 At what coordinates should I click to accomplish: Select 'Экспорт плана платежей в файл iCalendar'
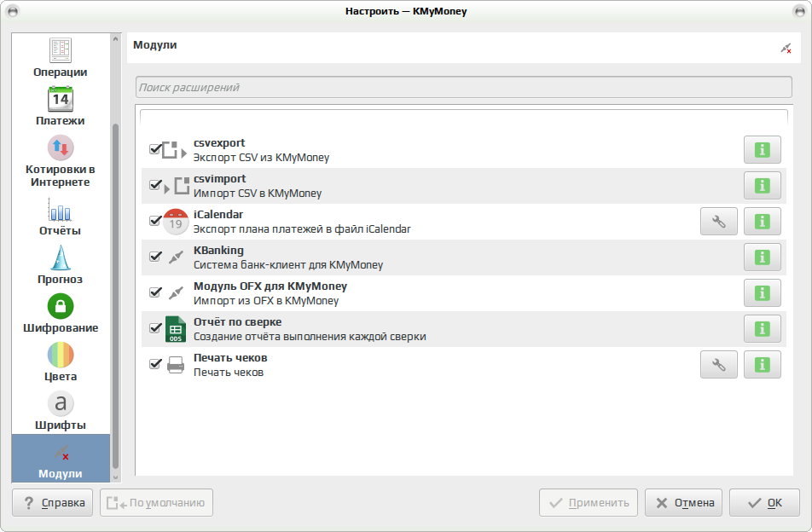302,228
